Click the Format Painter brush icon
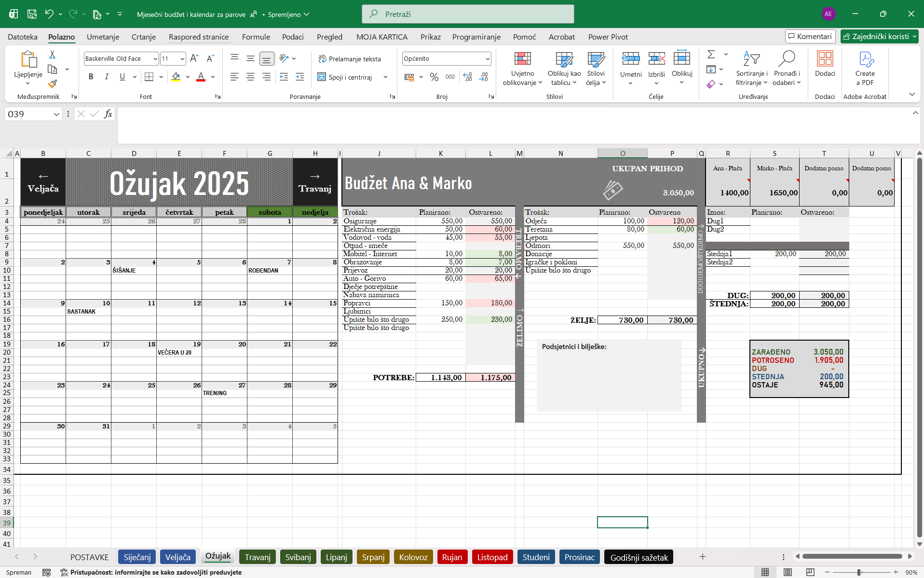Screen dimensions: 924x578 (52, 84)
